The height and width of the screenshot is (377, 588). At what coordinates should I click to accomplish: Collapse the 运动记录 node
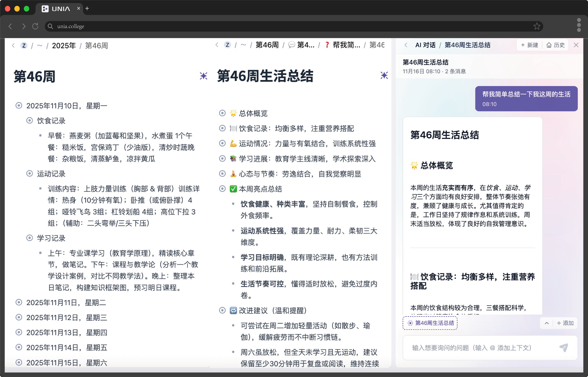pos(30,174)
